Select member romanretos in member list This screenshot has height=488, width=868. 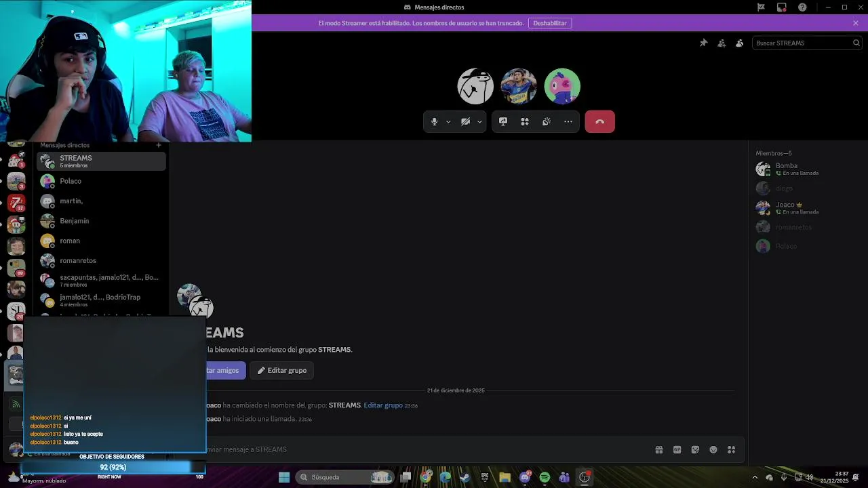click(807, 227)
